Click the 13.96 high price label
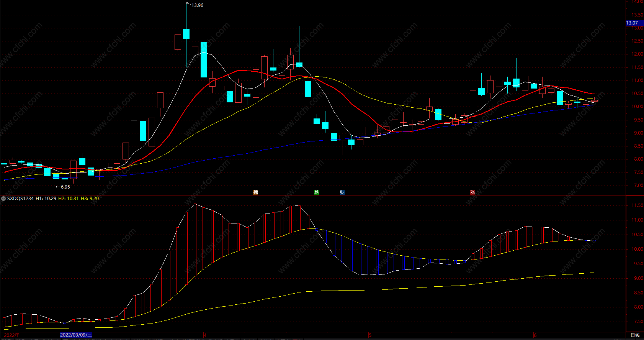Screen dimensions: 644x340 coord(197,5)
